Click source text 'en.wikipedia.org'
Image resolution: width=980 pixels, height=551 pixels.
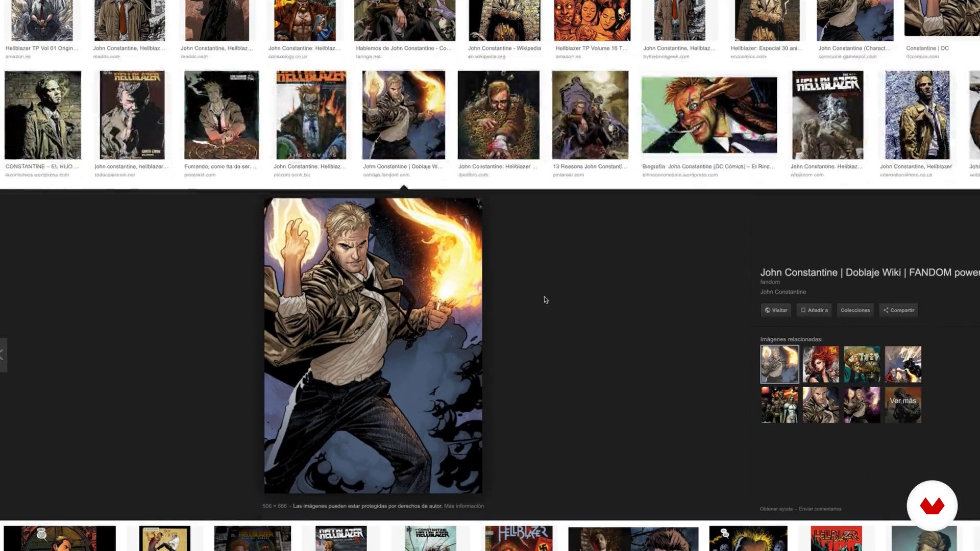pos(486,57)
